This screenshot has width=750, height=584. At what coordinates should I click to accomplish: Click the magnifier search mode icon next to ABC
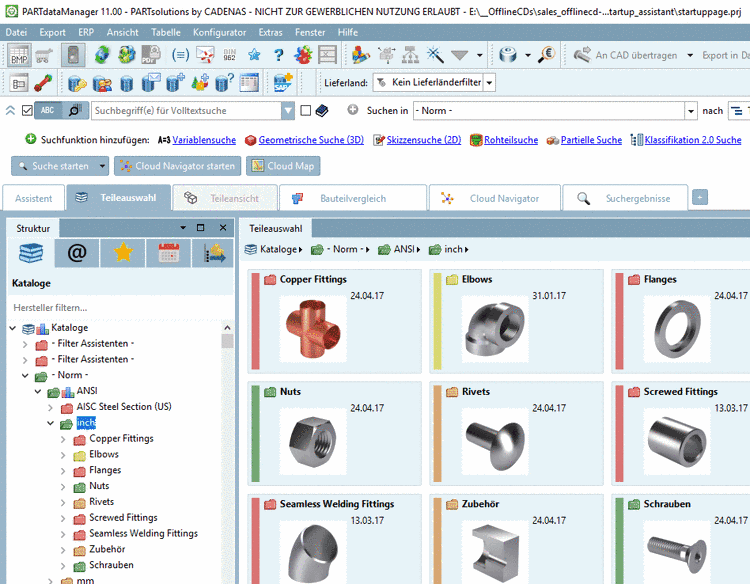(x=75, y=110)
